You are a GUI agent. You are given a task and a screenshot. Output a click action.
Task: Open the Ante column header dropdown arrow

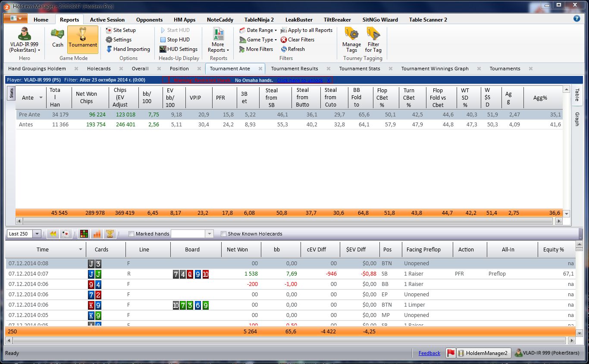click(x=41, y=97)
